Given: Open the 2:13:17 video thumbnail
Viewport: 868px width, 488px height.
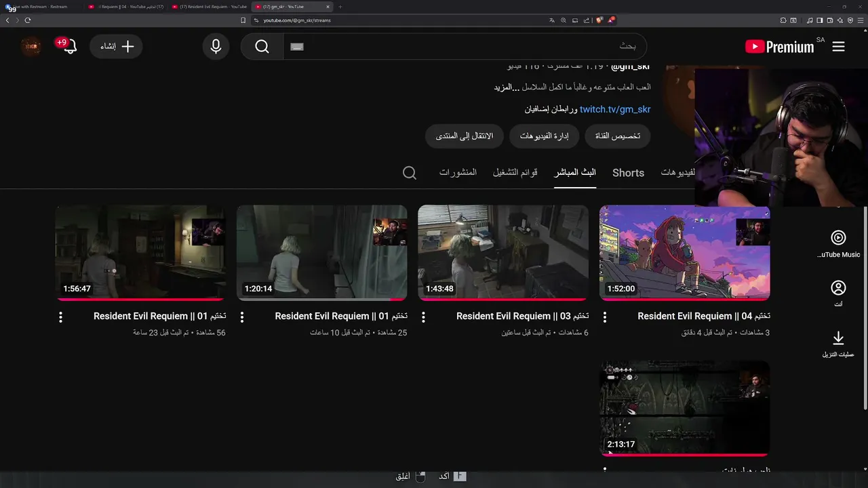Looking at the screenshot, I should click(685, 408).
